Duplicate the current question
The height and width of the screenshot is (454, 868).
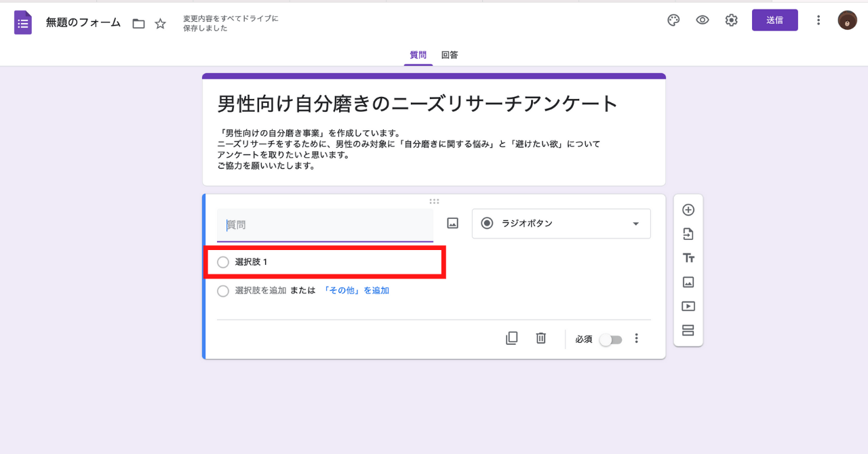512,337
